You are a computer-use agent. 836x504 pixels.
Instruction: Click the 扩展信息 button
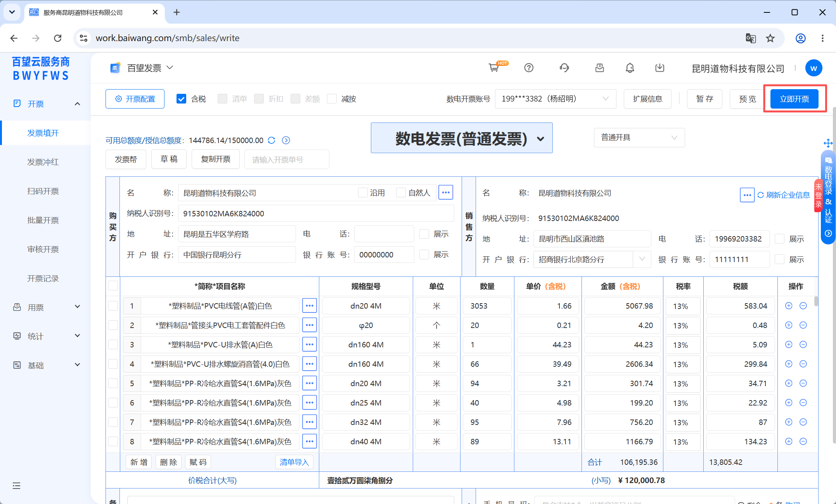[x=647, y=99]
